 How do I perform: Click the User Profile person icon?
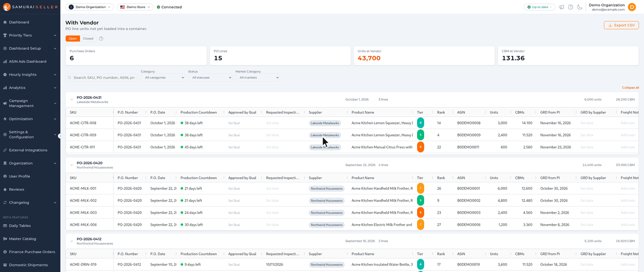(x=5, y=176)
